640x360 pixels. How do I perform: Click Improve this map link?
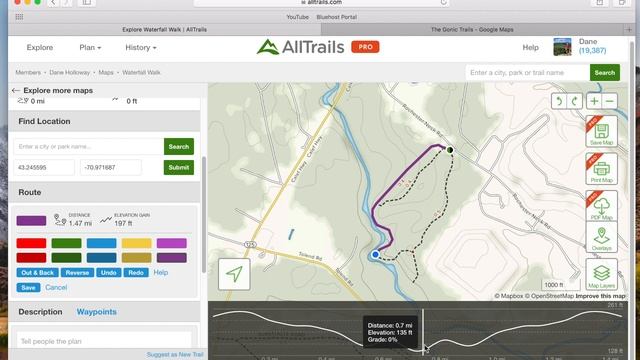[x=600, y=296]
